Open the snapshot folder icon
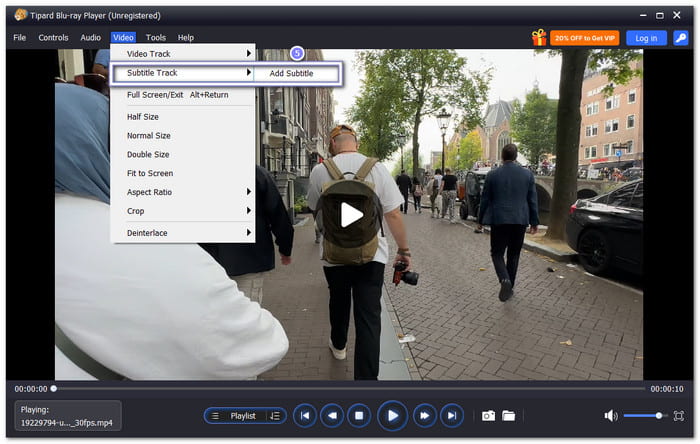The image size is (700, 444). coord(508,416)
